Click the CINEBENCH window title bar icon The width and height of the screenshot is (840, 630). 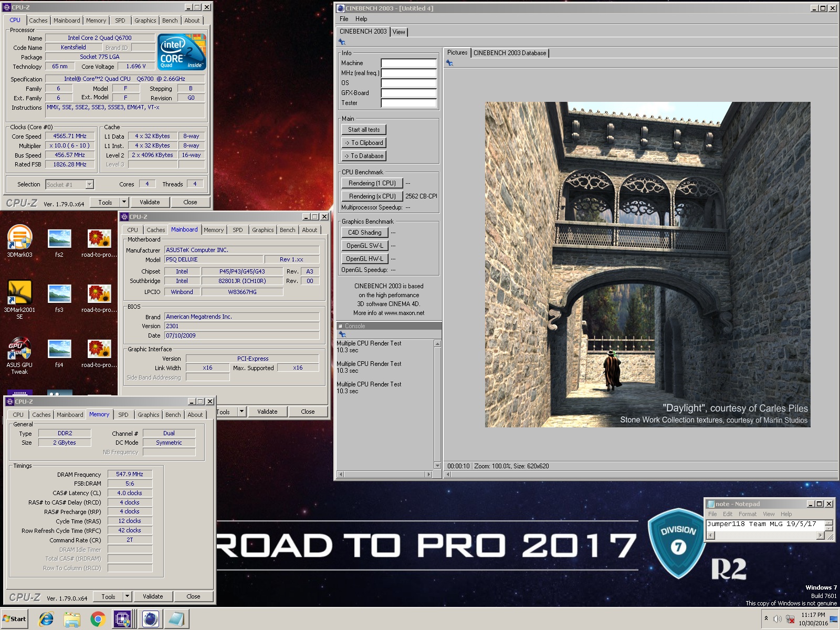click(x=341, y=8)
